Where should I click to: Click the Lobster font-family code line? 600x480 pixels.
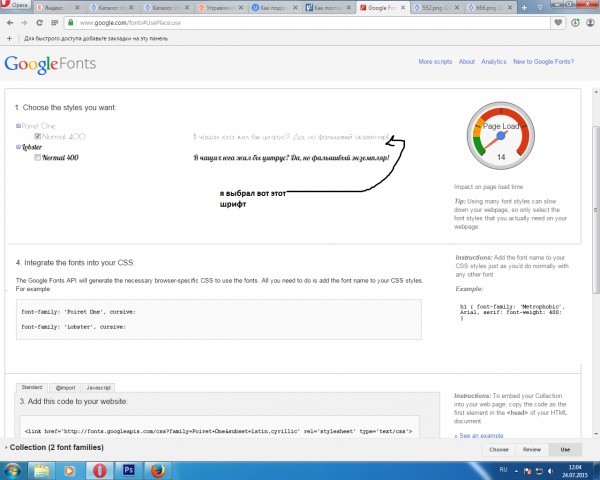[73, 327]
